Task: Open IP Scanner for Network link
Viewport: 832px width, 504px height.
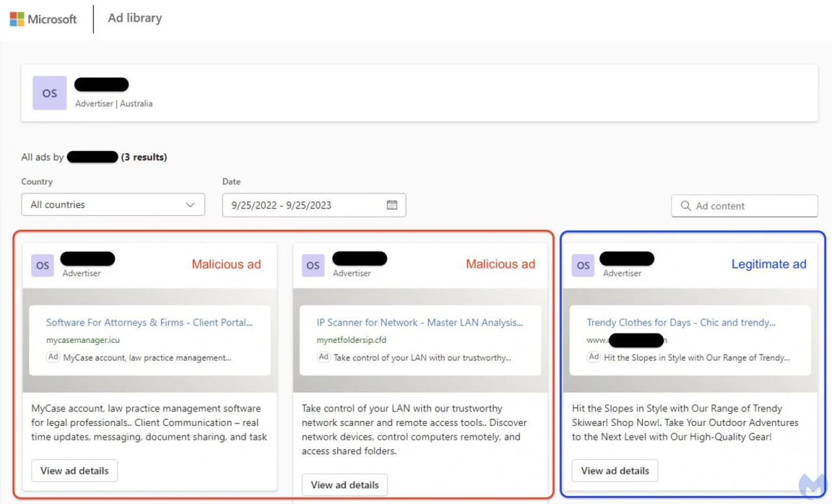Action: point(419,322)
